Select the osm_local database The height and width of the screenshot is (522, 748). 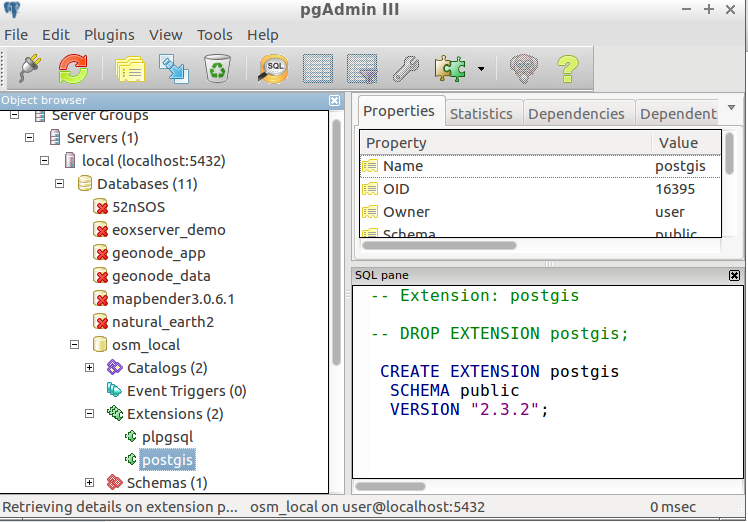coord(145,345)
